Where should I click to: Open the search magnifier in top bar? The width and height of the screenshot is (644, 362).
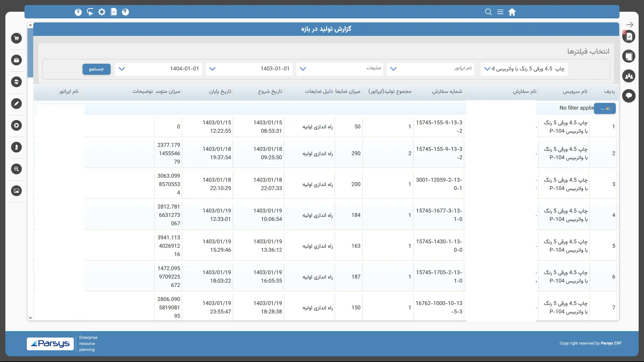coord(488,12)
